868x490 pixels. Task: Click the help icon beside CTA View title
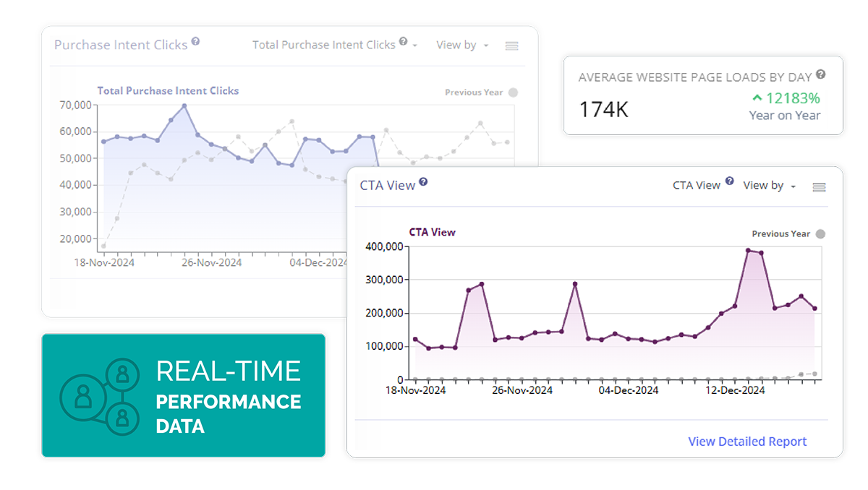coord(423,181)
